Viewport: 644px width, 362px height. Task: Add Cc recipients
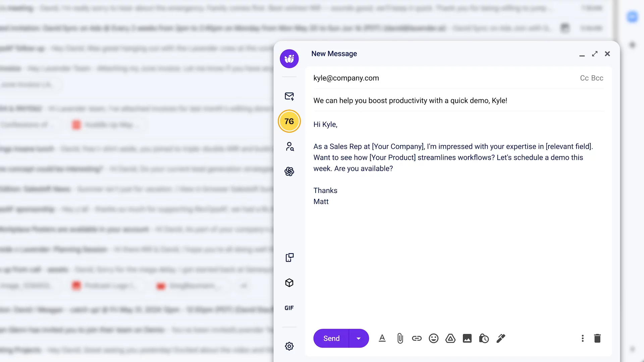(x=584, y=78)
